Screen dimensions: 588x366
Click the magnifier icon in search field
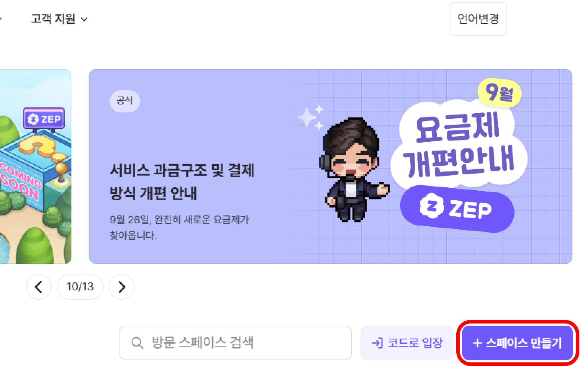point(137,343)
